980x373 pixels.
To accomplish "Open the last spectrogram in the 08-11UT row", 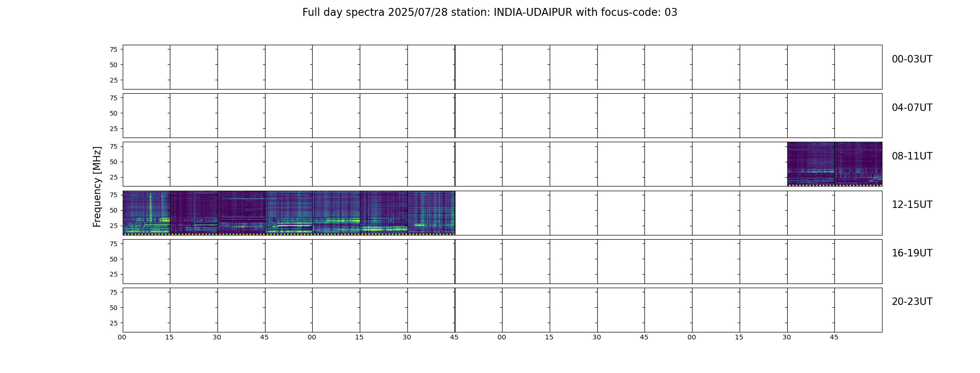I will point(858,164).
